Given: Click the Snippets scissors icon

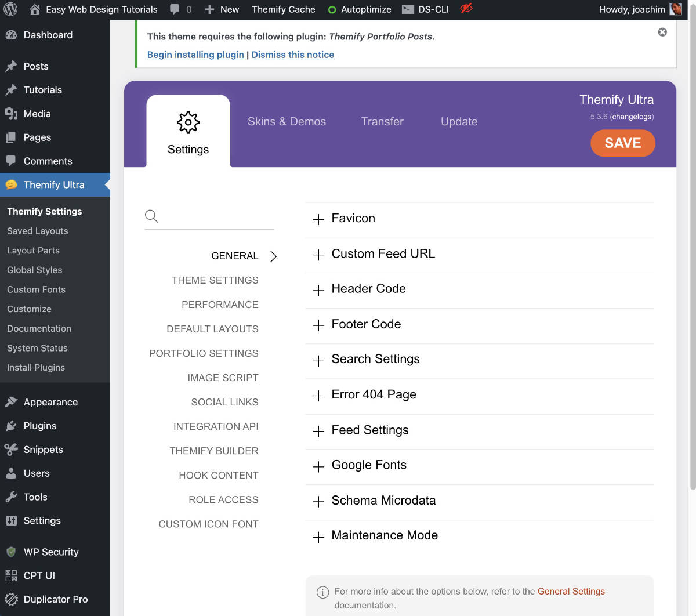Looking at the screenshot, I should click(x=11, y=450).
